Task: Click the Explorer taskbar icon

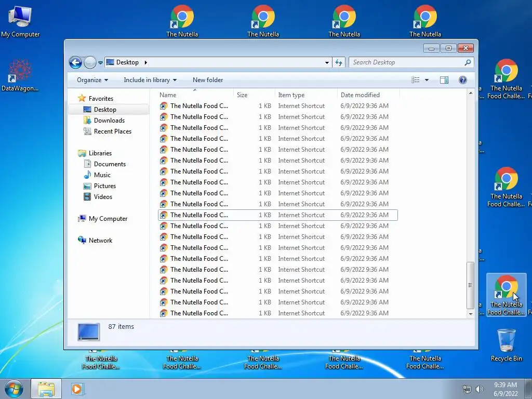Action: 46,389
